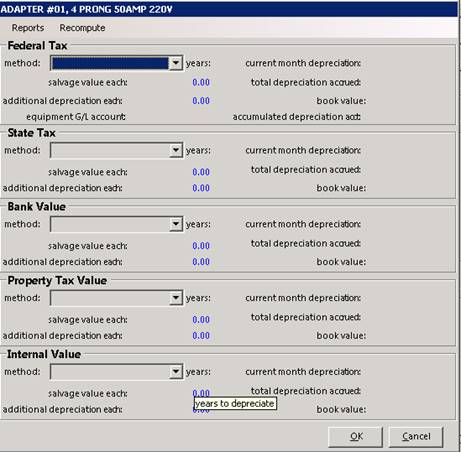The width and height of the screenshot is (461, 452).
Task: Click the Cancel button
Action: coord(416,437)
